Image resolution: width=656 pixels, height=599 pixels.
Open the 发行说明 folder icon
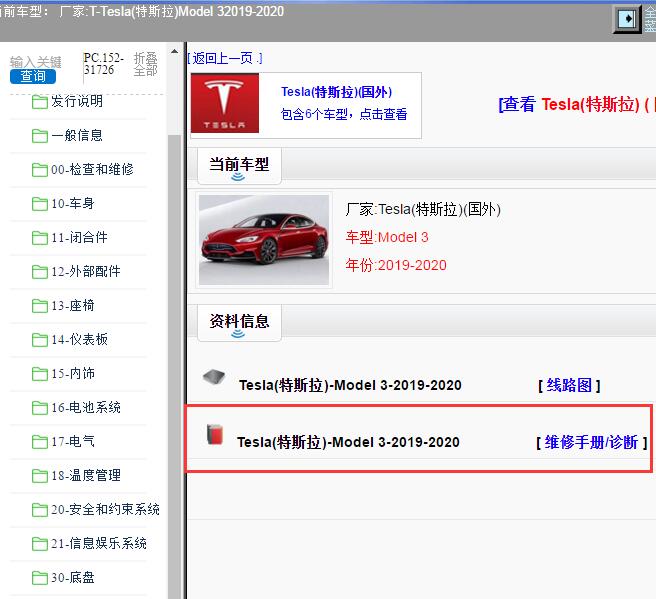(40, 102)
